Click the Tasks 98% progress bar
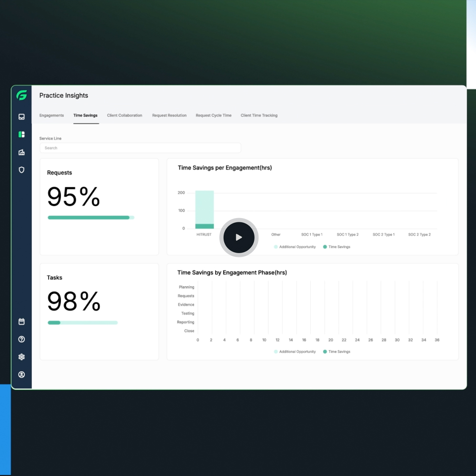476x476 pixels. point(82,323)
